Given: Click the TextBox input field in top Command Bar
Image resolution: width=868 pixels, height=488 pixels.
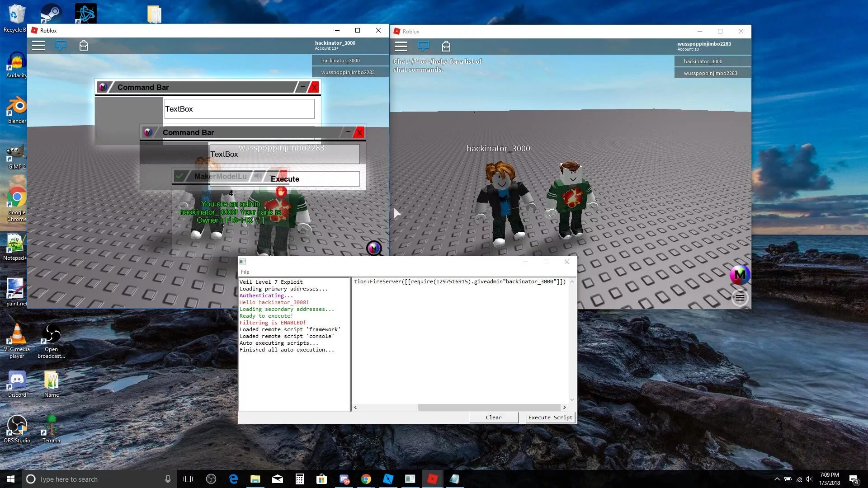Looking at the screenshot, I should click(x=238, y=108).
